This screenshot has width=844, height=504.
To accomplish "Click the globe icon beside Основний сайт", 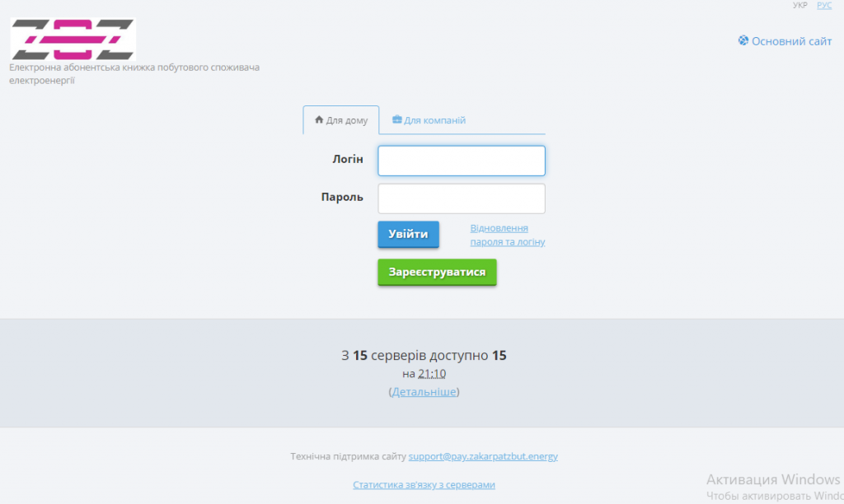I will [743, 40].
